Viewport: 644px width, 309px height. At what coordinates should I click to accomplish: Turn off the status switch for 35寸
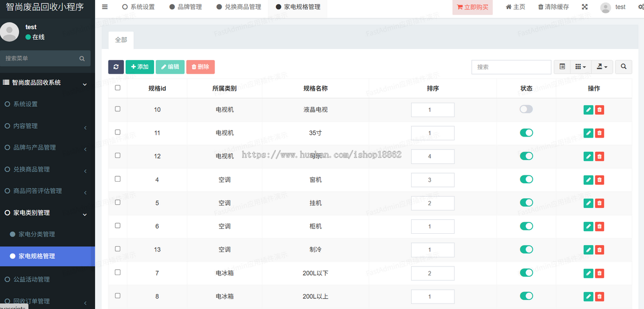coord(526,132)
